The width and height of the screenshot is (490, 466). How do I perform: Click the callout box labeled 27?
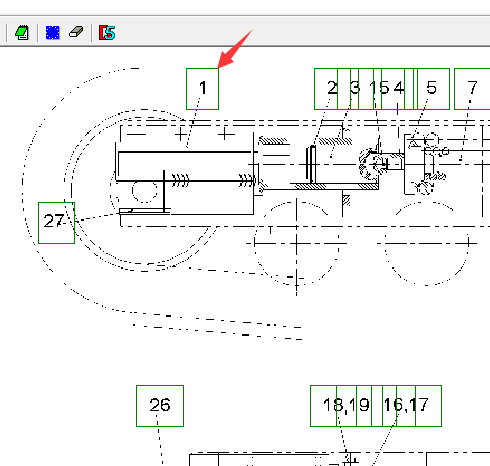56,223
